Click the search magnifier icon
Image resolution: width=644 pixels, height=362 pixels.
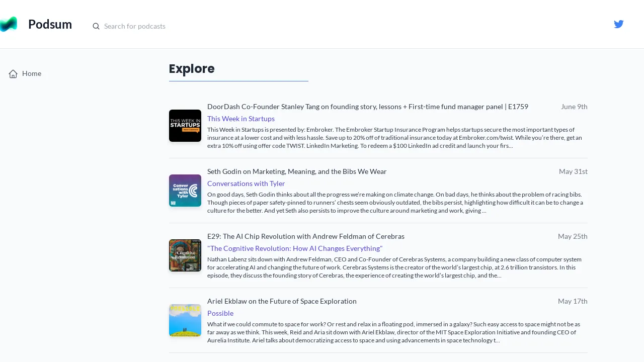(96, 26)
